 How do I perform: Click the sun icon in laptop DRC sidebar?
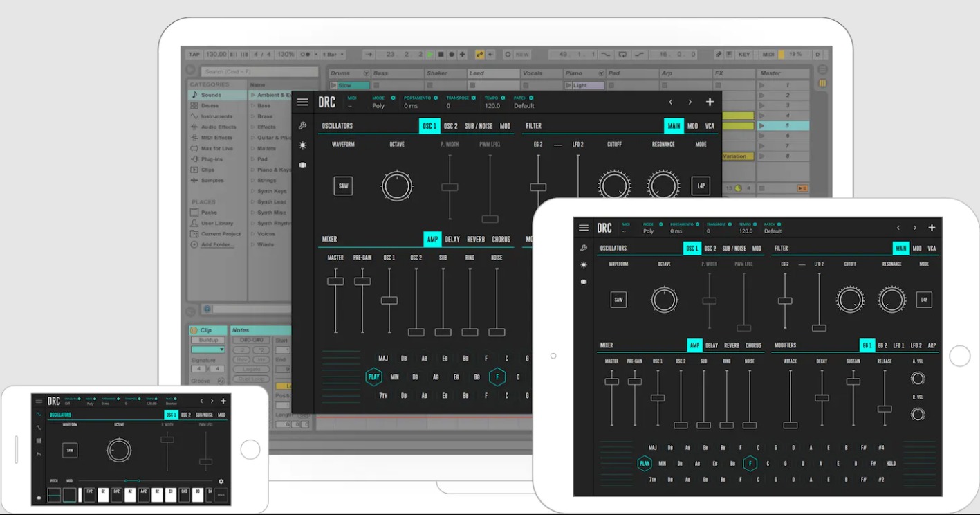[302, 145]
